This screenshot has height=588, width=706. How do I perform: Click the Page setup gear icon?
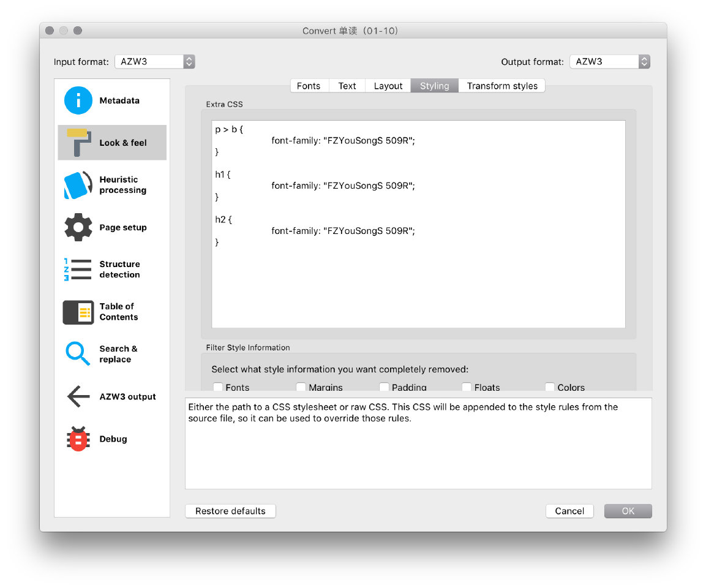coord(78,227)
